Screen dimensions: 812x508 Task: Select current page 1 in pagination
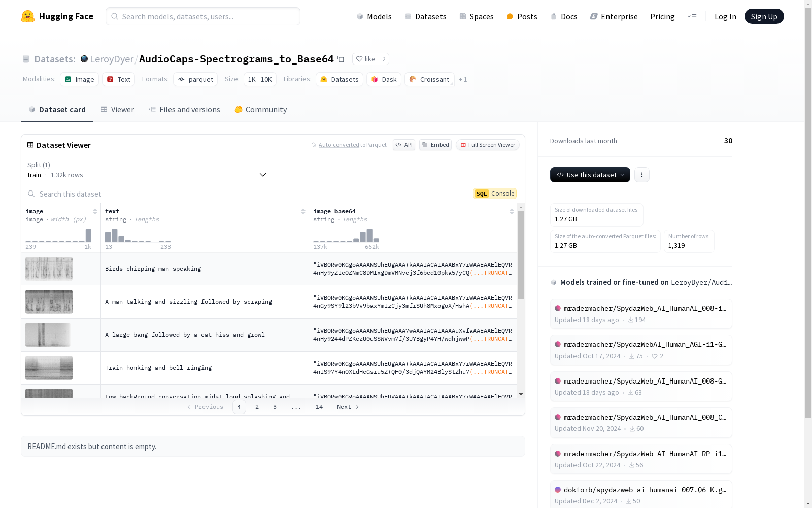click(239, 407)
